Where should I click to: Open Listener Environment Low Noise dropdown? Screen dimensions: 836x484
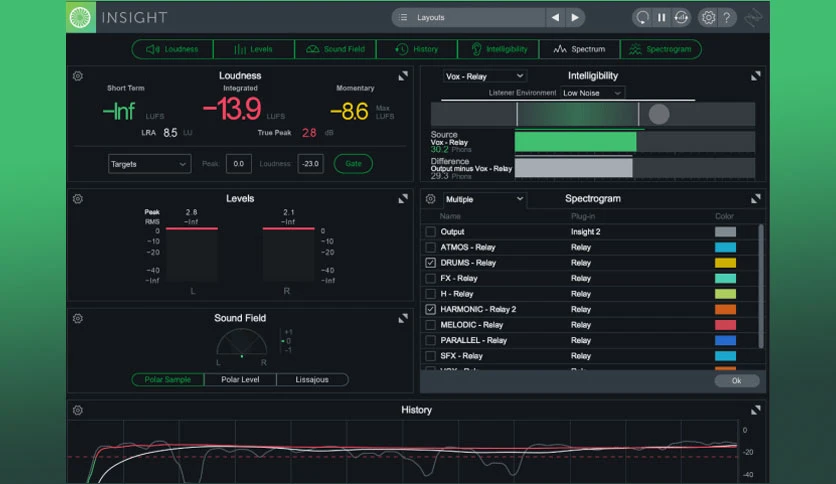pos(592,93)
